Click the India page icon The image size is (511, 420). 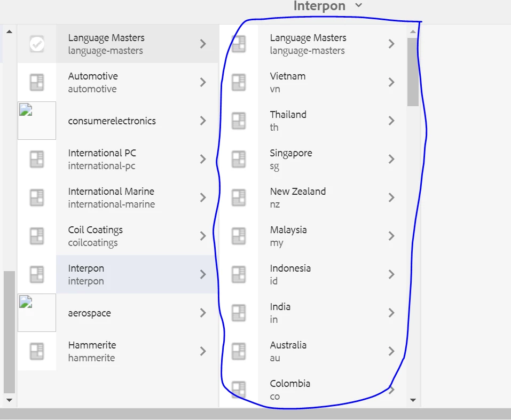(x=239, y=313)
